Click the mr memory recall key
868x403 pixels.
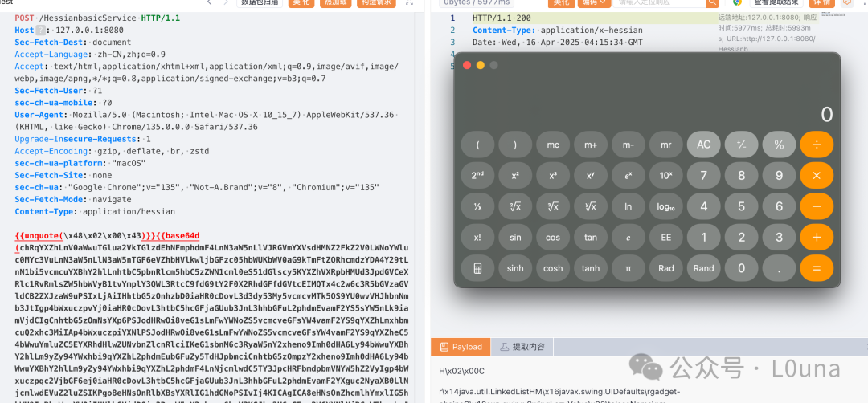(x=666, y=145)
